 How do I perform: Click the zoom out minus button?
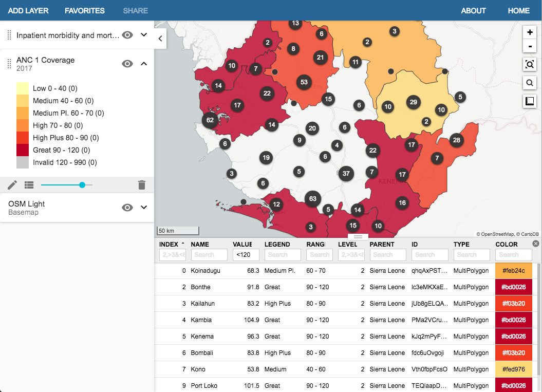tap(530, 46)
